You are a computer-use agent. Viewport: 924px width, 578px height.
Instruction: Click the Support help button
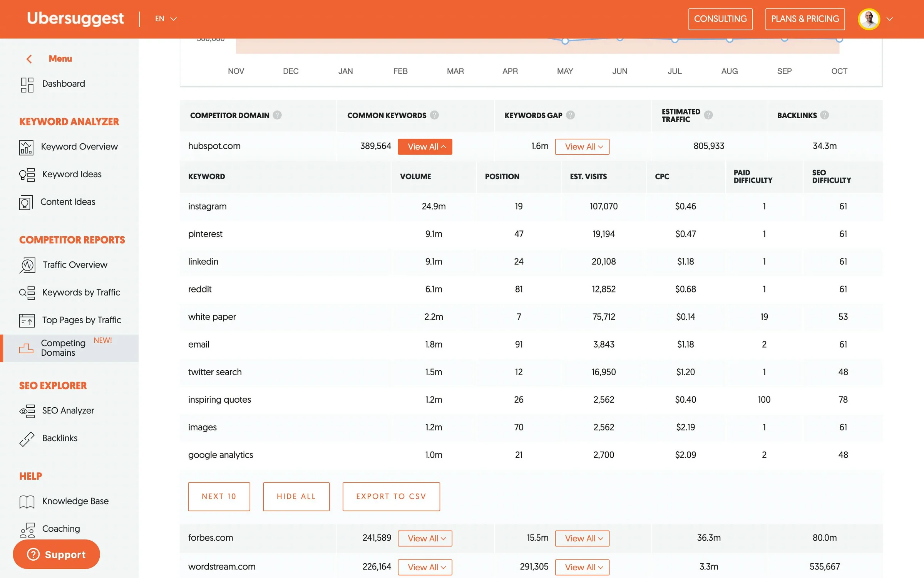(x=56, y=554)
